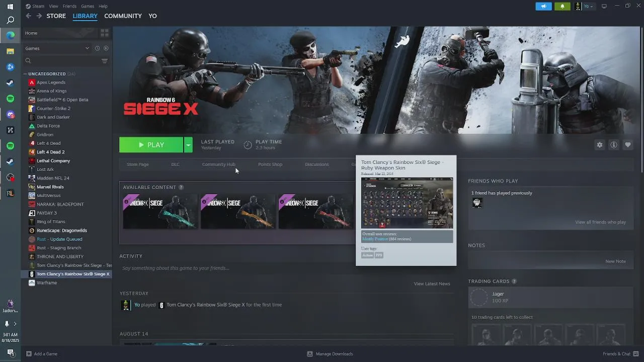Select Rust - Update Queued entry
The image size is (644, 362).
59,239
